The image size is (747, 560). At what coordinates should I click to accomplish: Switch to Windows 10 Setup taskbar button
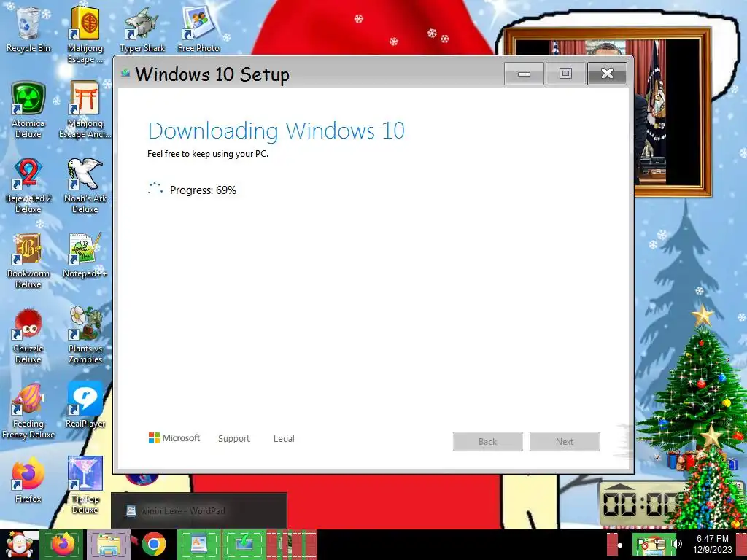(244, 544)
